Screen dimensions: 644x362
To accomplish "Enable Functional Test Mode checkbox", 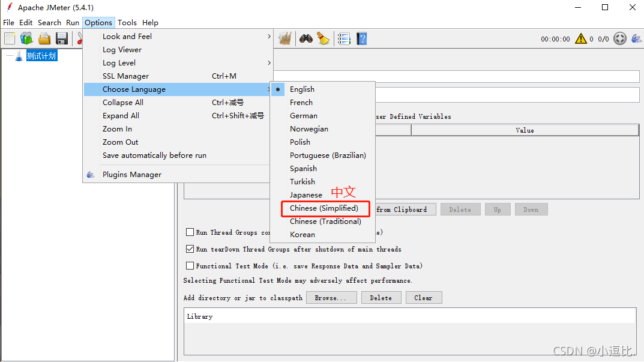I will (x=190, y=266).
